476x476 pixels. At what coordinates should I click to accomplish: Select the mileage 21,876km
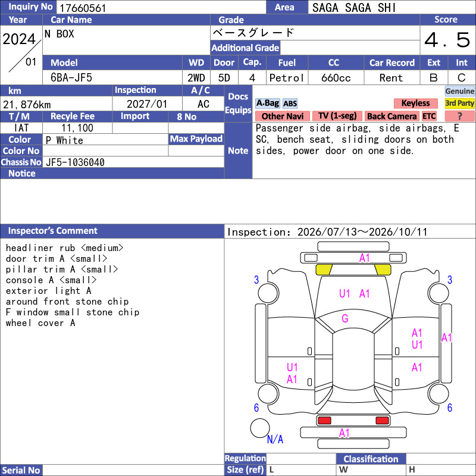click(27, 105)
